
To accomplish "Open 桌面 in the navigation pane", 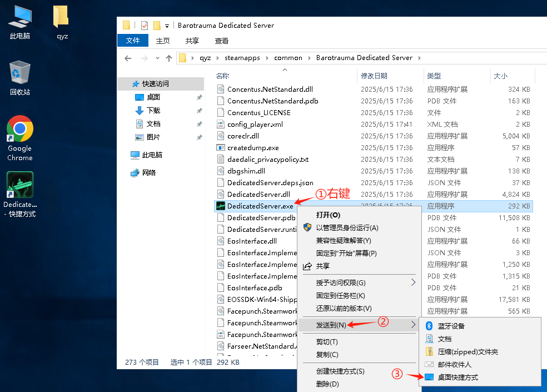I will tap(153, 97).
